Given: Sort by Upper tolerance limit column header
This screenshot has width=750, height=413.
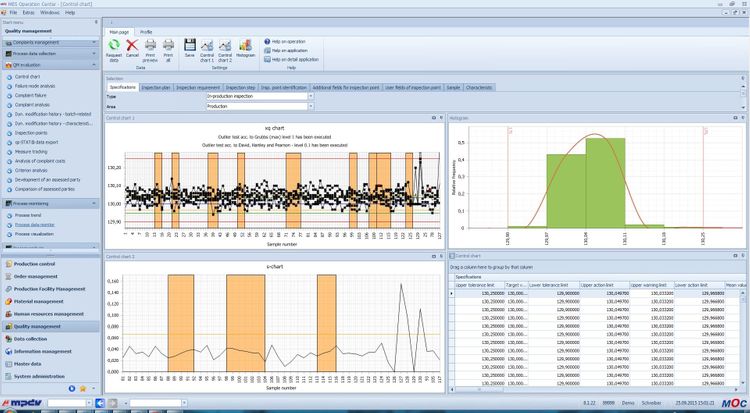Looking at the screenshot, I should 478,284.
